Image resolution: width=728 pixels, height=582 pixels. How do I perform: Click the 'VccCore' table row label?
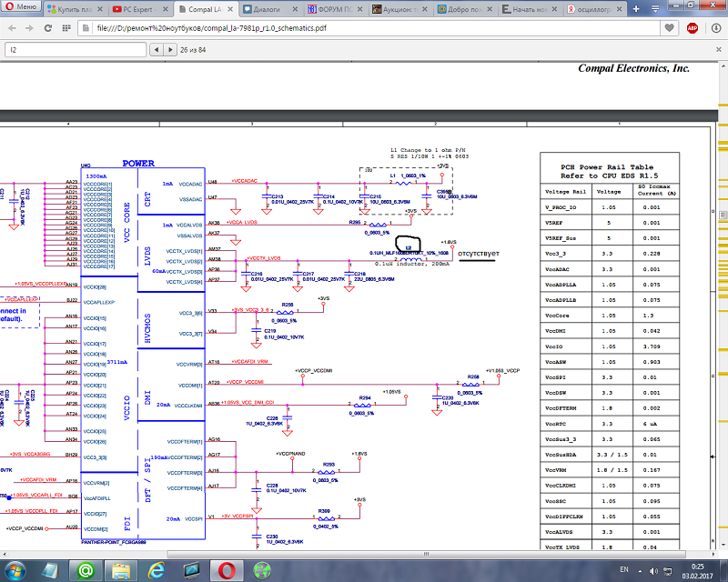click(x=557, y=316)
